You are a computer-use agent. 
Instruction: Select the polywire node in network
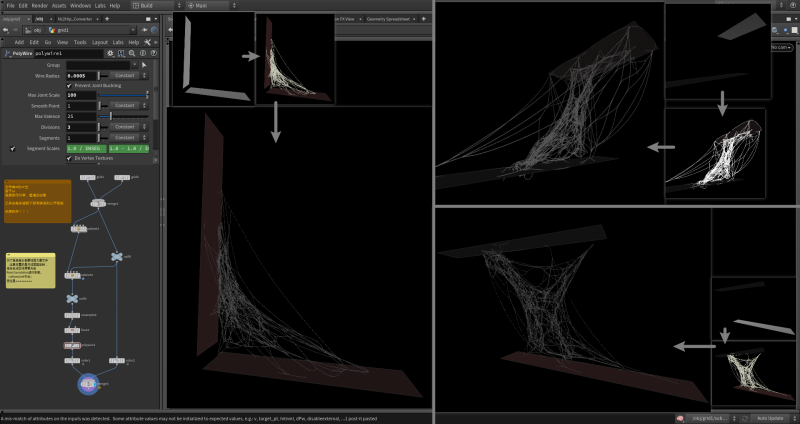tap(72, 346)
